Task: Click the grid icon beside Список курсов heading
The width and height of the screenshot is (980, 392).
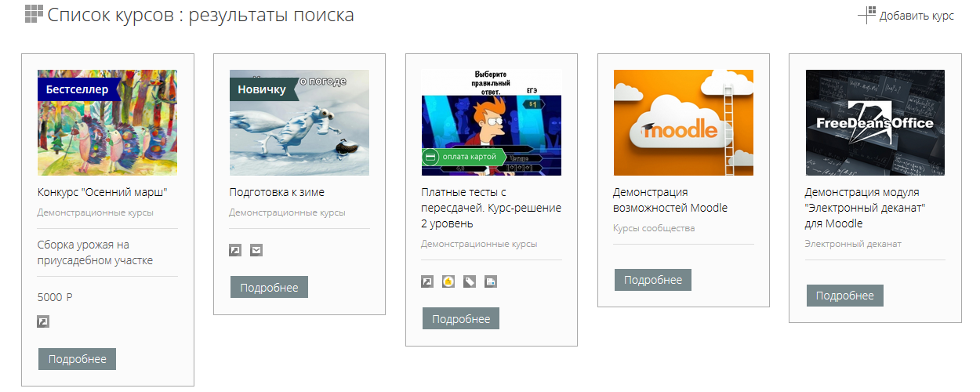Action: (34, 14)
